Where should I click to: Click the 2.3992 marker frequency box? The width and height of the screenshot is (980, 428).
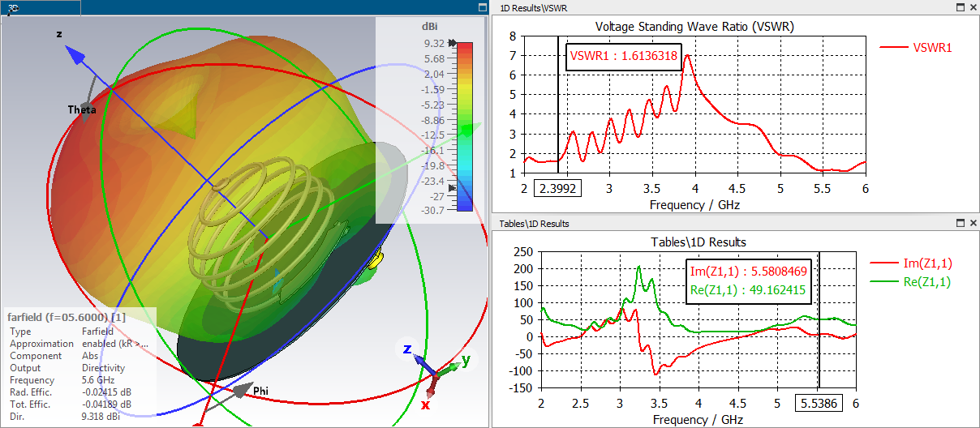coord(557,188)
